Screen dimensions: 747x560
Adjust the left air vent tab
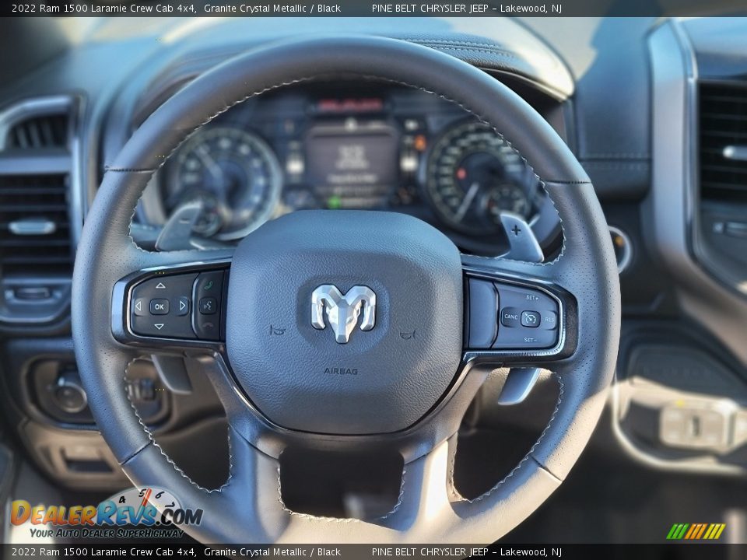pyautogui.click(x=32, y=226)
